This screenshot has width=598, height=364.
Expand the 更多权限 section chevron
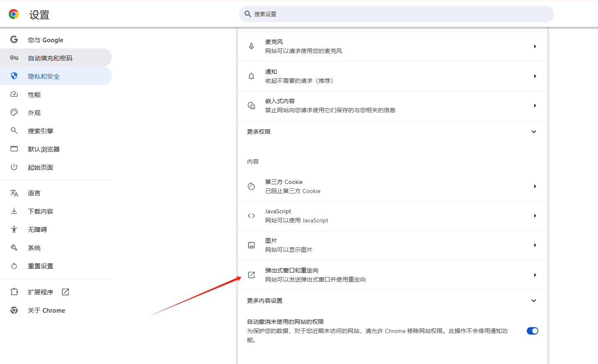tap(534, 132)
